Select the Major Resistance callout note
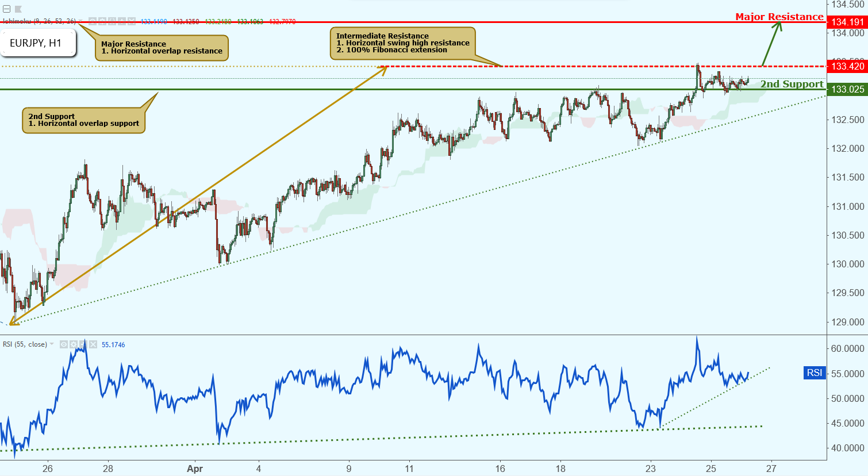868x476 pixels. coord(162,48)
